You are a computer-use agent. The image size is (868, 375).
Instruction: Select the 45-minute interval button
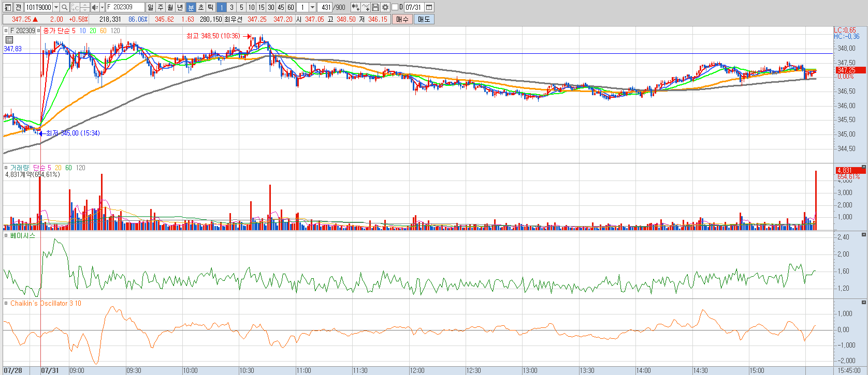[x=281, y=7]
